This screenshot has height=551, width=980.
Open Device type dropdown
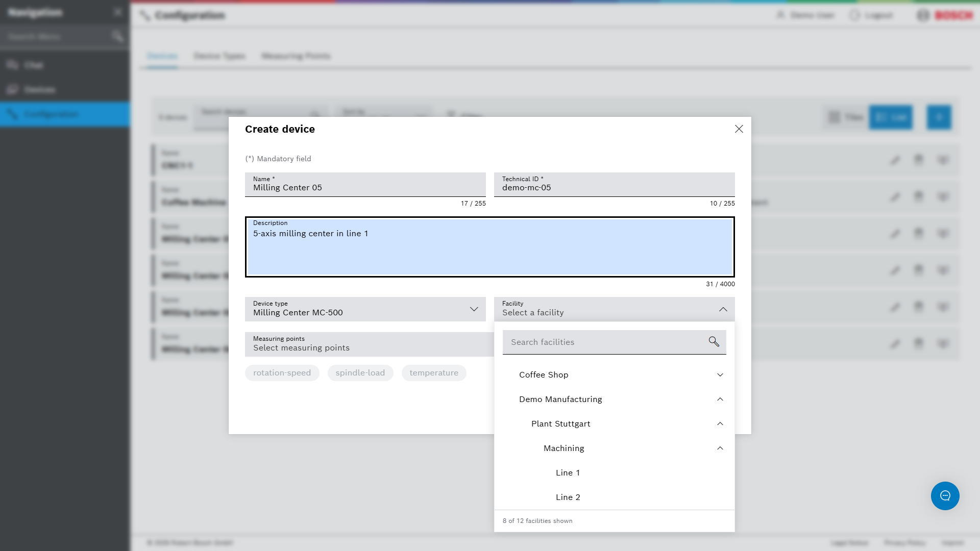click(365, 309)
